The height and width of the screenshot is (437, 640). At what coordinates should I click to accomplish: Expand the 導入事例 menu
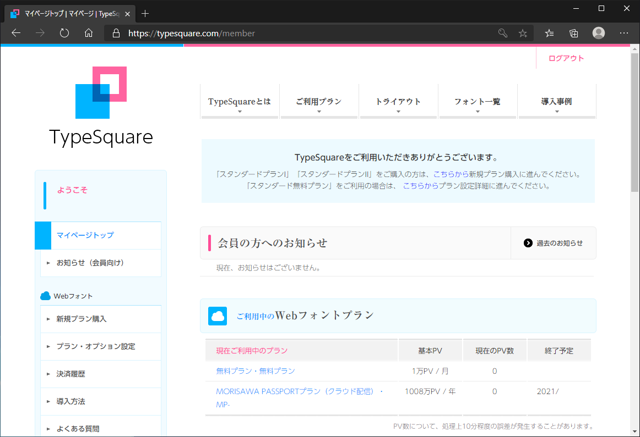(557, 101)
